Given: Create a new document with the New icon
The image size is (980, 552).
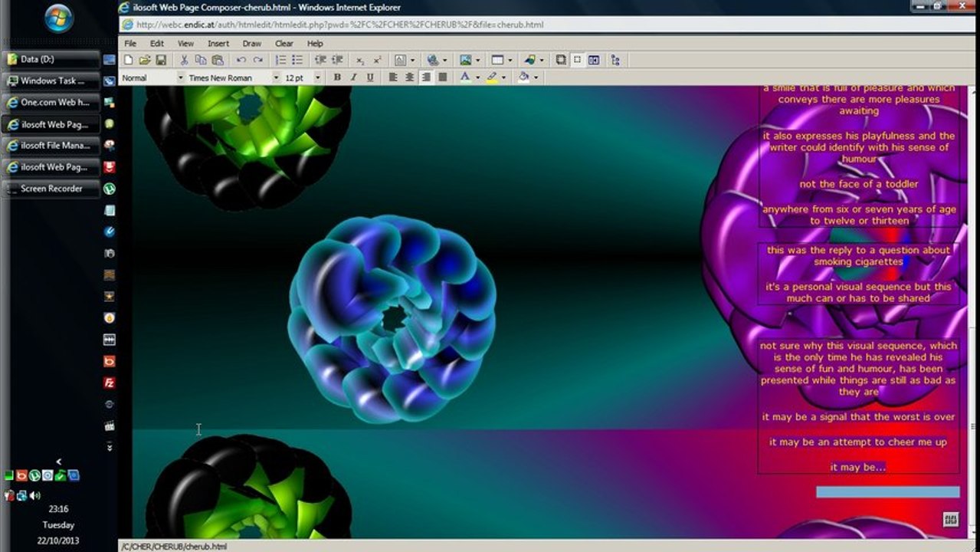Looking at the screenshot, I should click(x=128, y=60).
